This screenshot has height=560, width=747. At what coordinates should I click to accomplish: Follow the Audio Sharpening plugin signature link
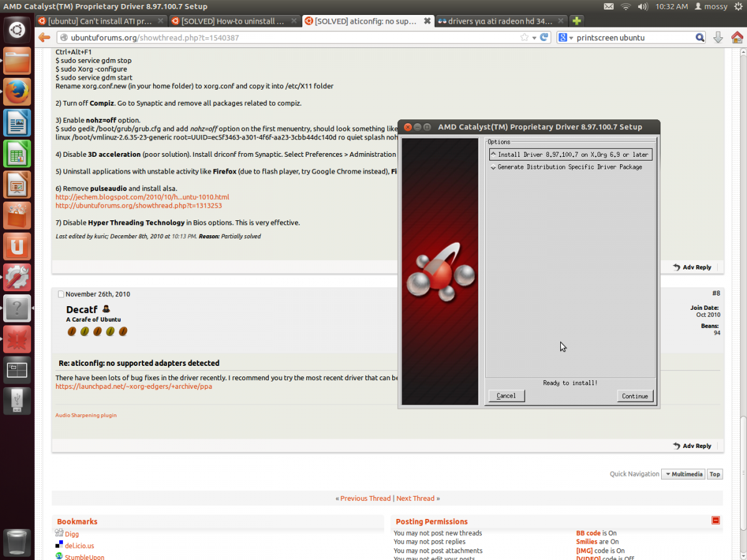[x=86, y=415]
